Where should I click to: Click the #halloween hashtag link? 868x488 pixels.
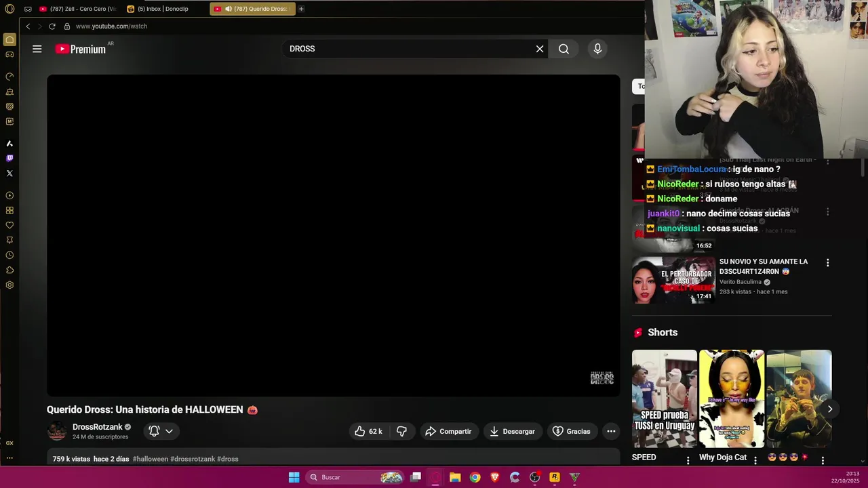click(151, 459)
